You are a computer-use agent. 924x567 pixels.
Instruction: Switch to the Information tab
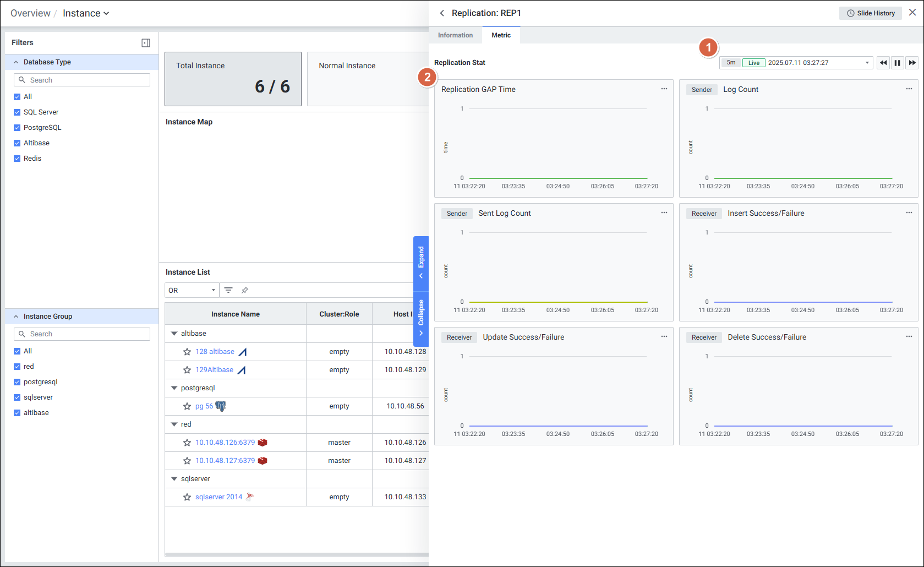[x=455, y=35]
